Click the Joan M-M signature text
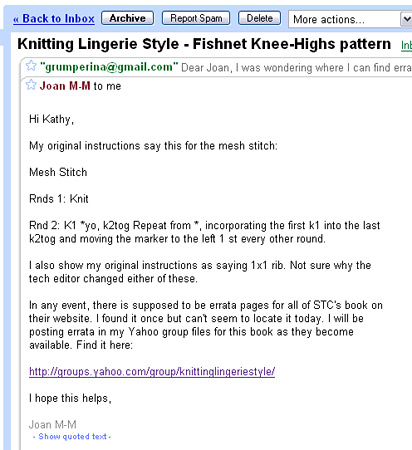The height and width of the screenshot is (450, 412). 53,425
